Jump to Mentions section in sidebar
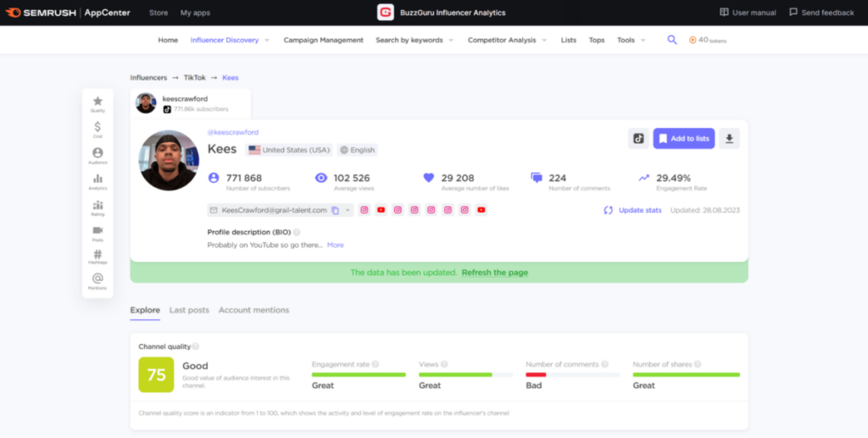This screenshot has height=438, width=868. point(97,281)
